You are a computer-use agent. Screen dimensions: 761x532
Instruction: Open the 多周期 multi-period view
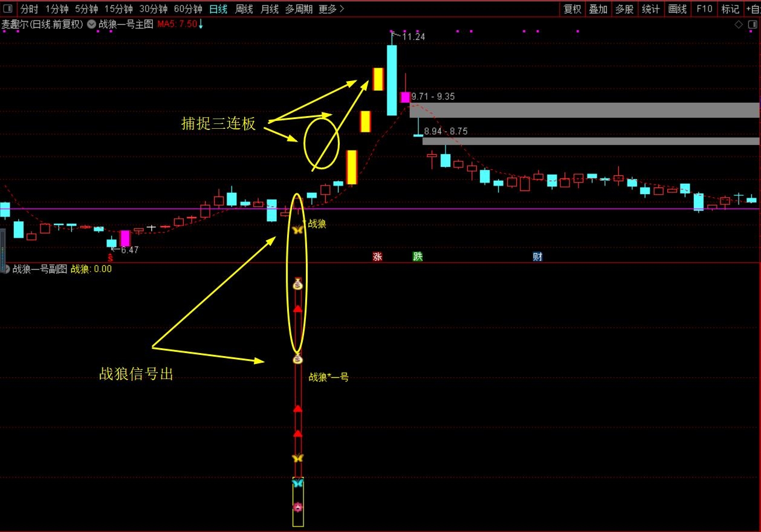[299, 9]
